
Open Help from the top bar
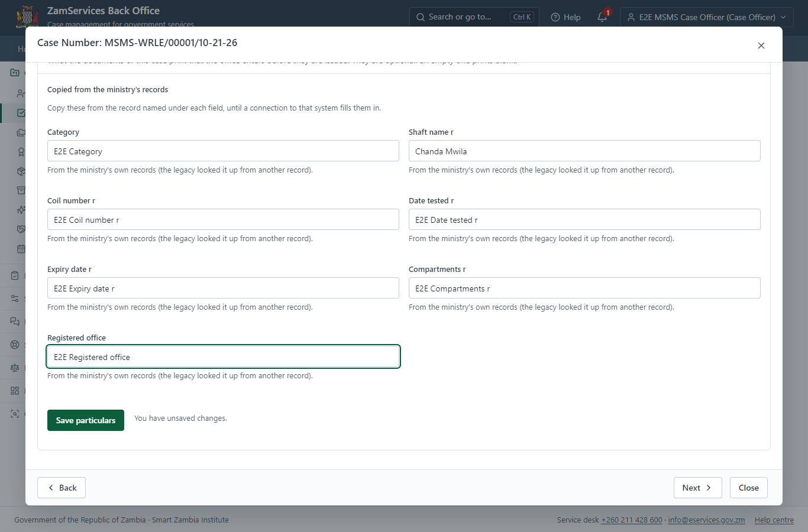click(x=565, y=17)
